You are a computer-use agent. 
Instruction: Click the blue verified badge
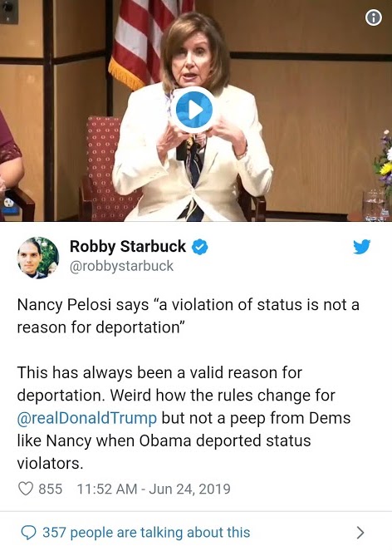click(x=199, y=247)
